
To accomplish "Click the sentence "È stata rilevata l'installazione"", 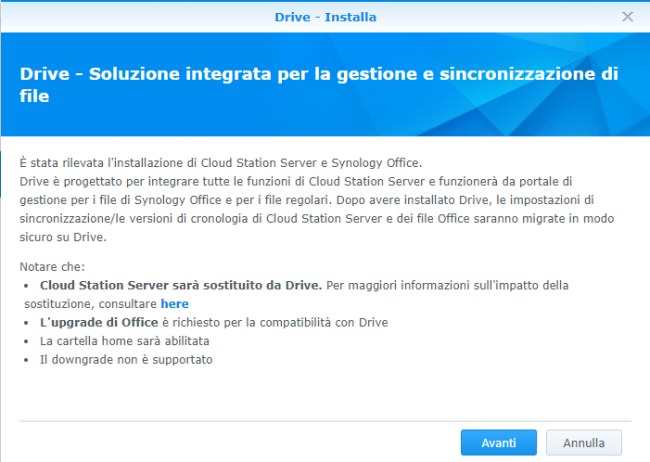I will point(221,163).
